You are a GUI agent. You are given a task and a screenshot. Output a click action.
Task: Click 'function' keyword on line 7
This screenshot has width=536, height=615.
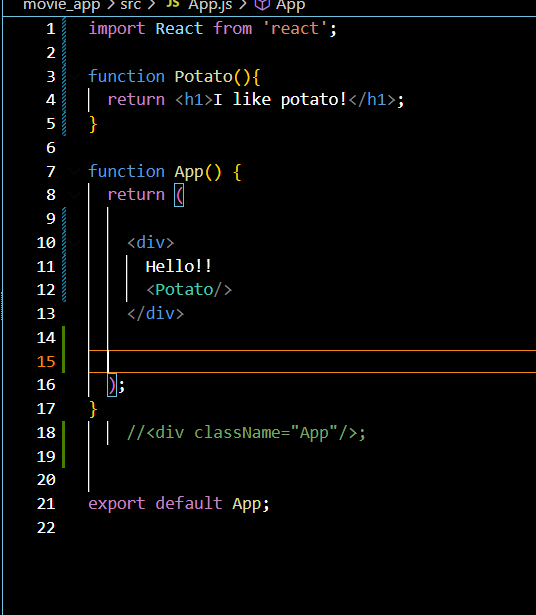(126, 171)
